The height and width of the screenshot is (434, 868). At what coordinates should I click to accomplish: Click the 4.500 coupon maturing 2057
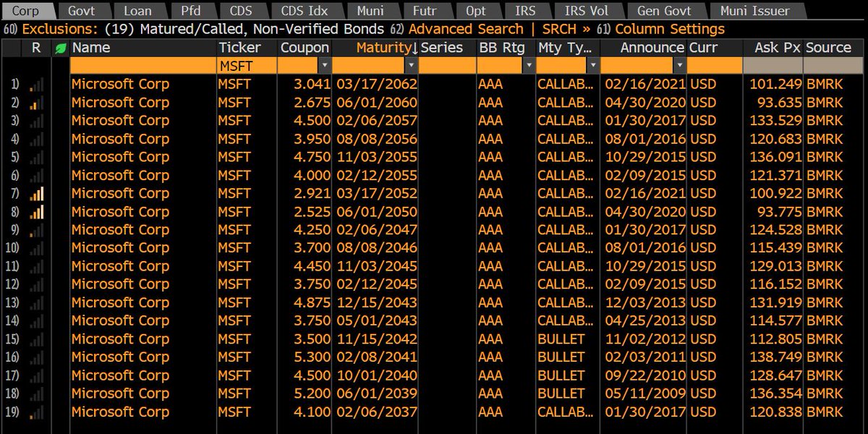pyautogui.click(x=312, y=121)
